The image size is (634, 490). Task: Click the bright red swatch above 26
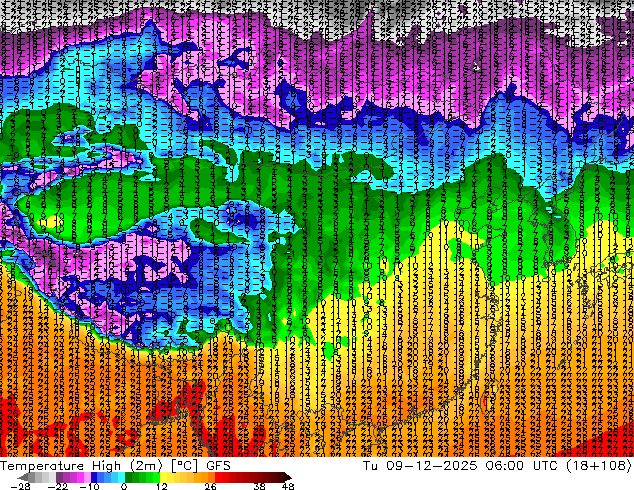click(x=218, y=477)
